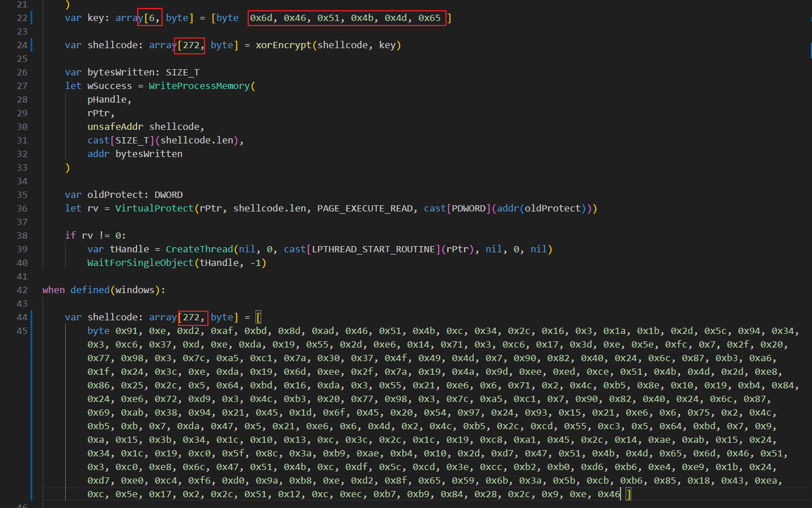The image size is (812, 508).
Task: Click line number 39 in the gutter
Action: pyautogui.click(x=22, y=249)
